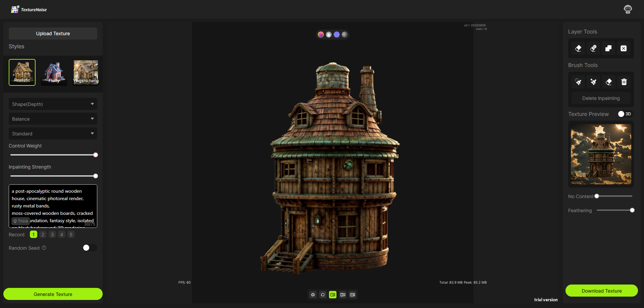Open the user avatar menu
The height and width of the screenshot is (308, 644).
click(628, 9)
